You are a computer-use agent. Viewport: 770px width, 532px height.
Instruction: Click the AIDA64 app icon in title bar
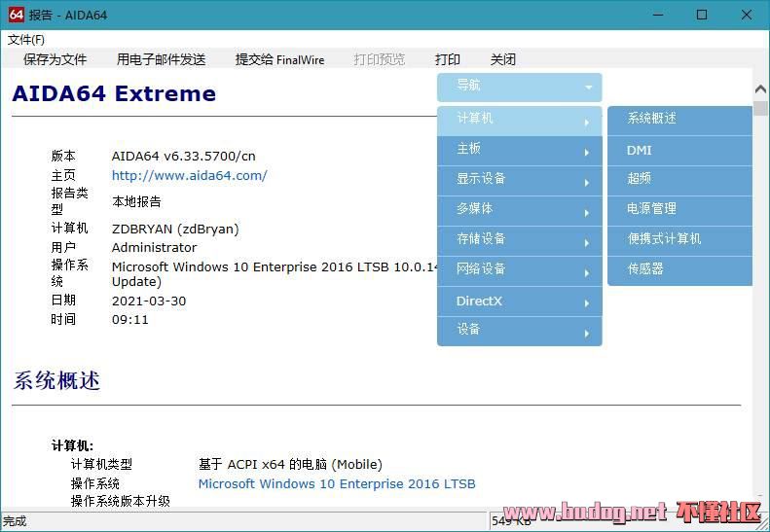[x=16, y=15]
